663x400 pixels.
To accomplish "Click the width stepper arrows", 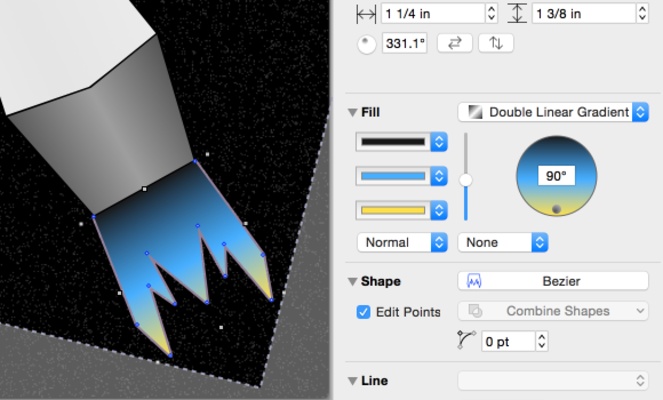I will (x=491, y=14).
